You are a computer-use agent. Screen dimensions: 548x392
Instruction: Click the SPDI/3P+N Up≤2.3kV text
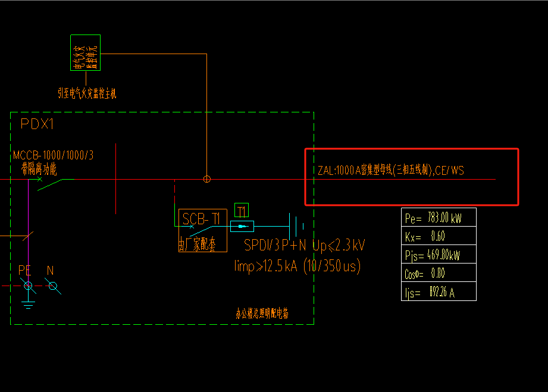pos(305,245)
